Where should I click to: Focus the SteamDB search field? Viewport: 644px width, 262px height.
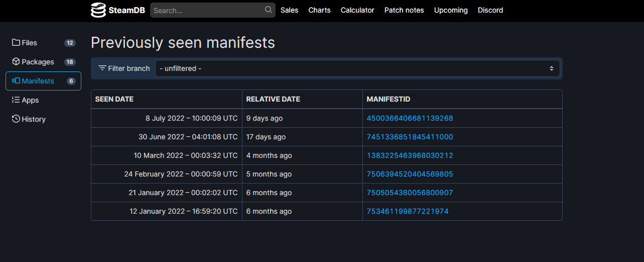(x=207, y=10)
